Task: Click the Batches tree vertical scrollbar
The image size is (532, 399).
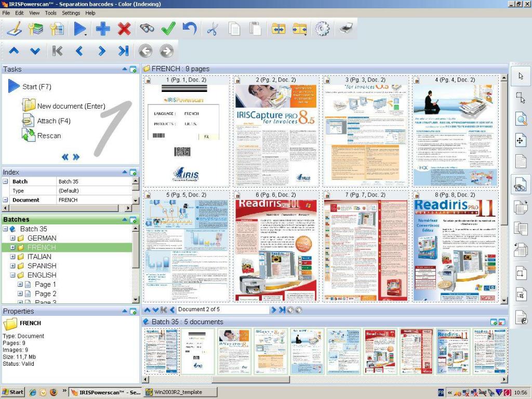Action: coord(136,264)
